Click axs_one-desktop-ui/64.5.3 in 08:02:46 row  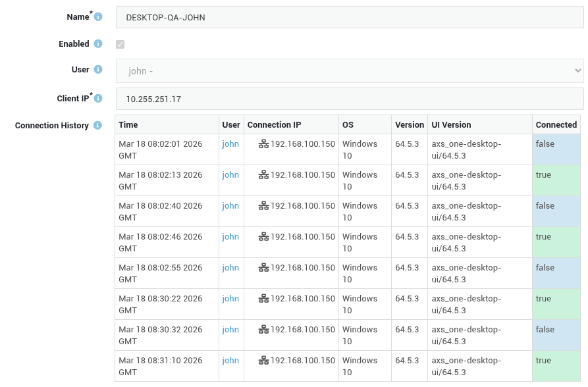[x=466, y=243]
